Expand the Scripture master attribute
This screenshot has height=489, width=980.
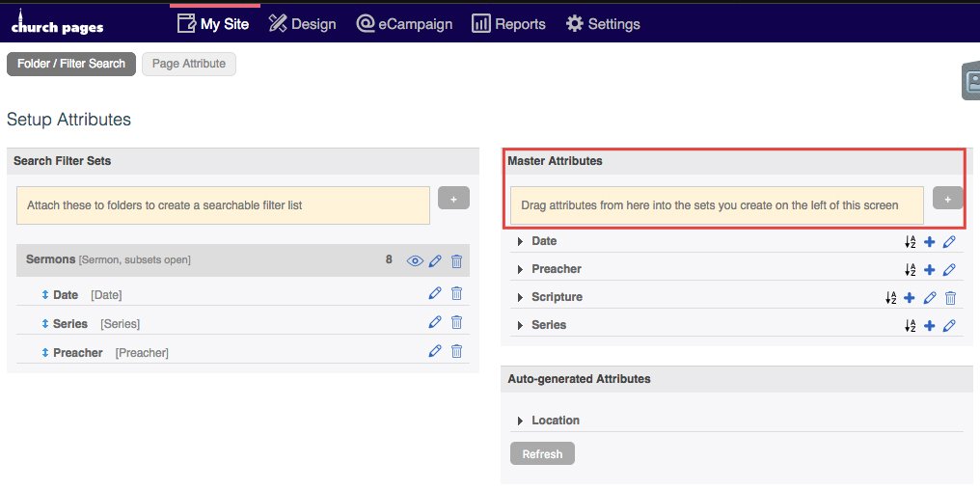[x=520, y=298]
